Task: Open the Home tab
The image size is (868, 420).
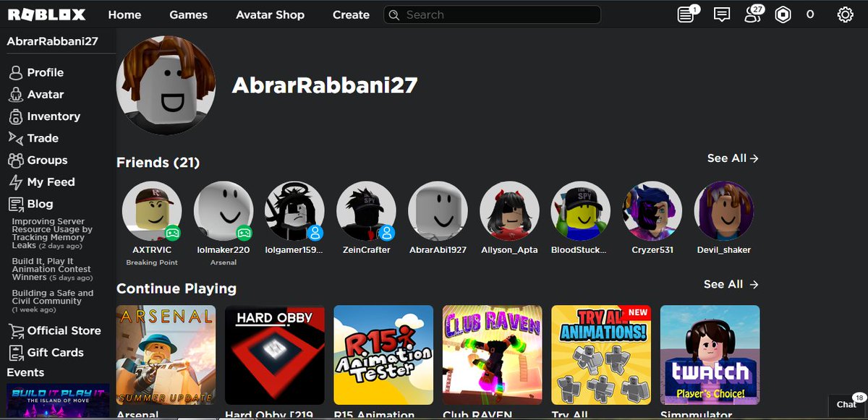Action: (124, 14)
